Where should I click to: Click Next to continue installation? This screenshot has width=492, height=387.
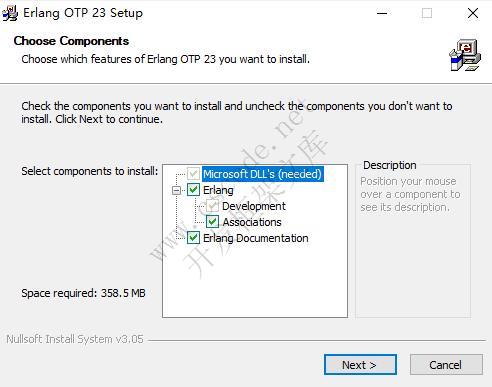(360, 365)
